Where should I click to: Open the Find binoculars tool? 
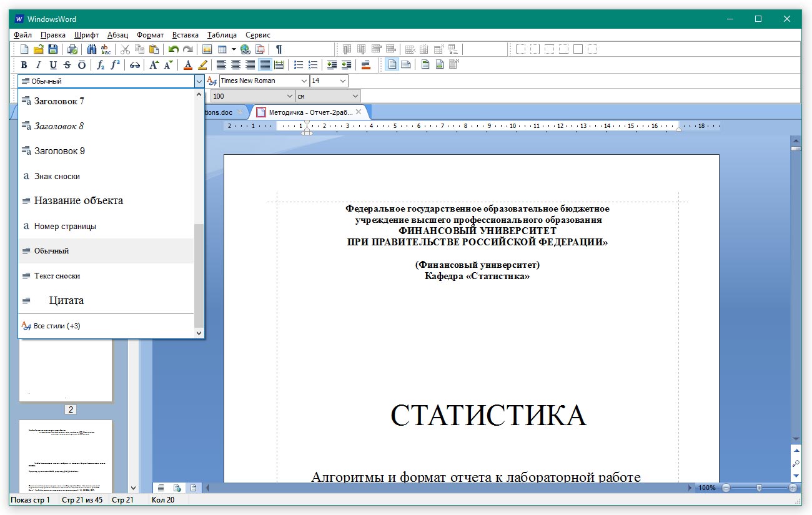click(91, 49)
